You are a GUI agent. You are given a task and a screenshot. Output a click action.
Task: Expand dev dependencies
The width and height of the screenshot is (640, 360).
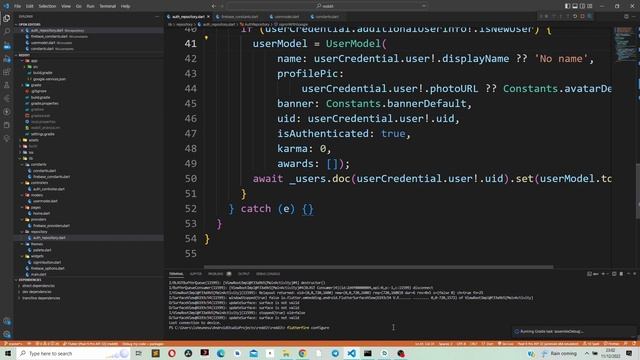tap(37, 292)
